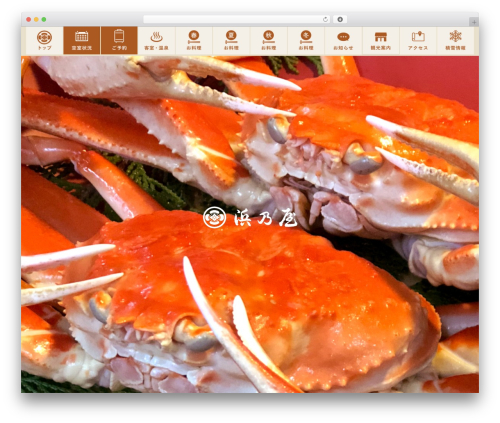Open the 春 お料理 spring cuisine page
The height and width of the screenshot is (423, 500).
(194, 40)
